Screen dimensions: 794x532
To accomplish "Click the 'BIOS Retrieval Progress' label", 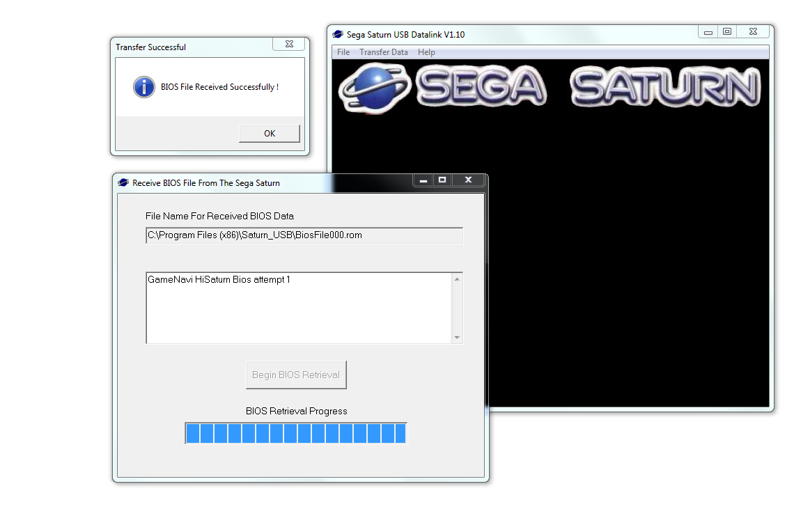I will [x=296, y=411].
